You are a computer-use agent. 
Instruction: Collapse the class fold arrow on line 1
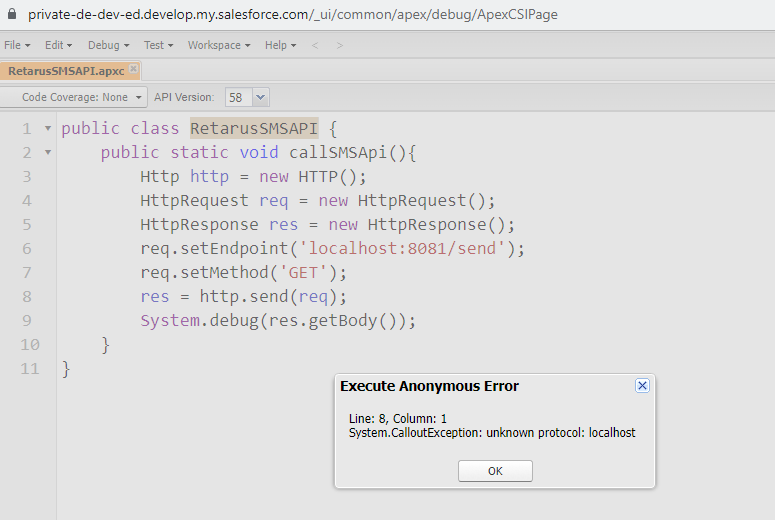point(48,129)
